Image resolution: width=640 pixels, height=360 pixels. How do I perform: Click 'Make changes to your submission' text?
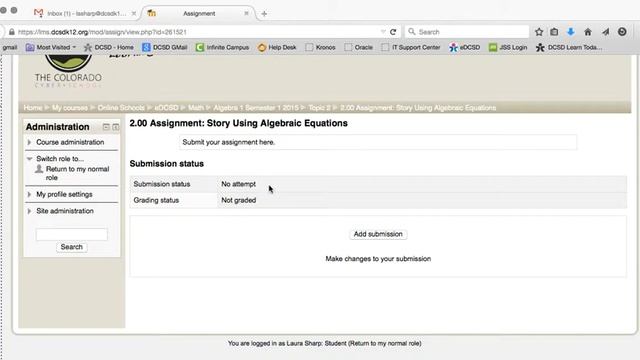tap(378, 259)
